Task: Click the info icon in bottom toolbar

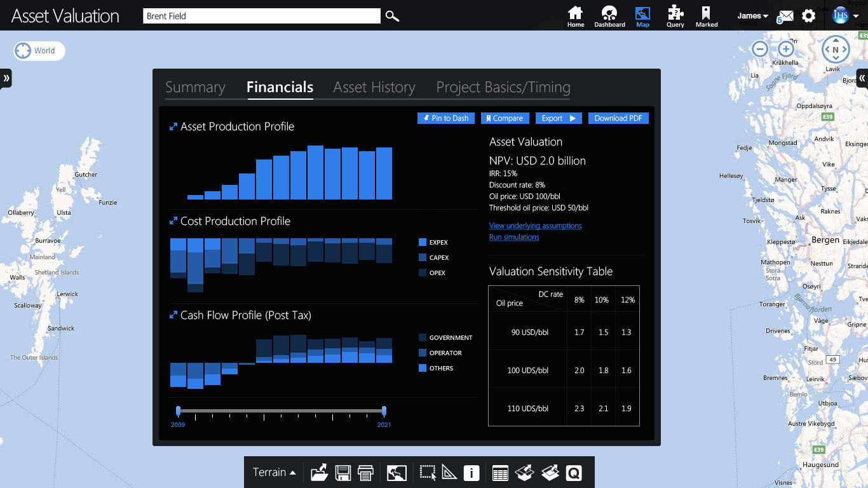Action: [471, 473]
